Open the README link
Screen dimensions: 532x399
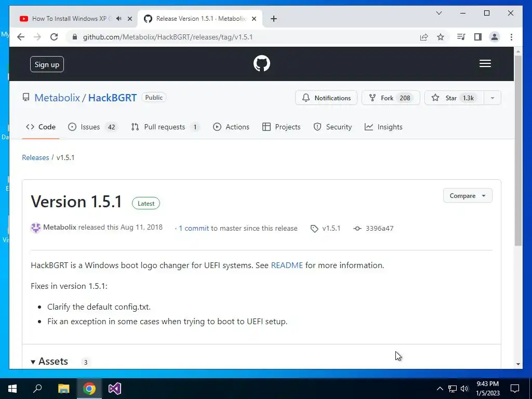point(287,265)
